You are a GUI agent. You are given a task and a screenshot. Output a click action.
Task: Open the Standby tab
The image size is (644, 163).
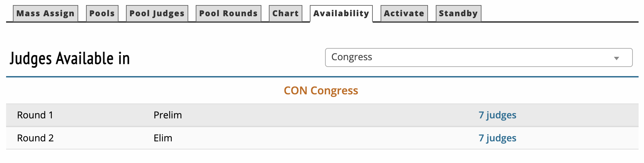coord(458,14)
